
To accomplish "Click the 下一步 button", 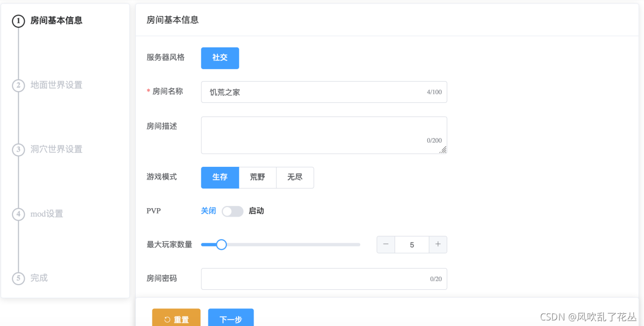I will pyautogui.click(x=231, y=318).
